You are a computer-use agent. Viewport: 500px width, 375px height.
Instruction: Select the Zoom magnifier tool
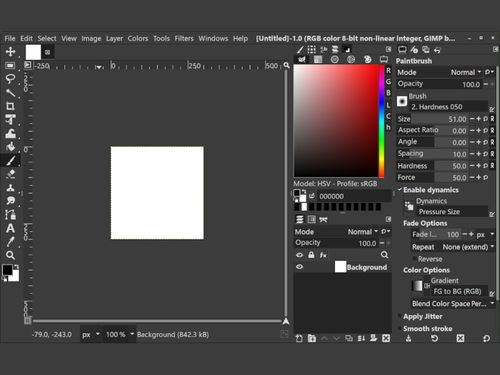[10, 255]
